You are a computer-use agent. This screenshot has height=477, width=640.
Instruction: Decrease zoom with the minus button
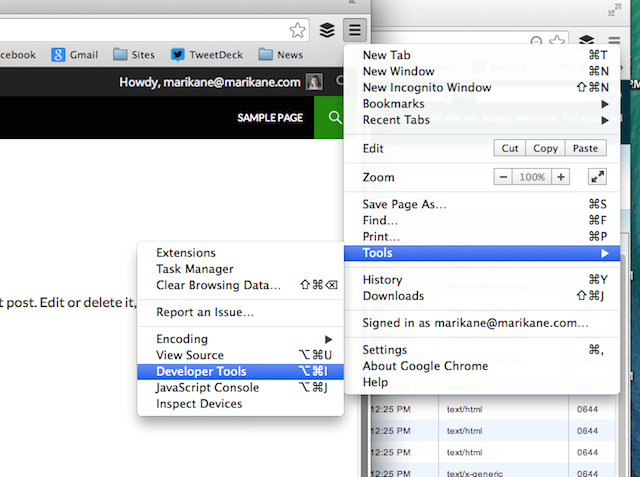click(x=503, y=177)
